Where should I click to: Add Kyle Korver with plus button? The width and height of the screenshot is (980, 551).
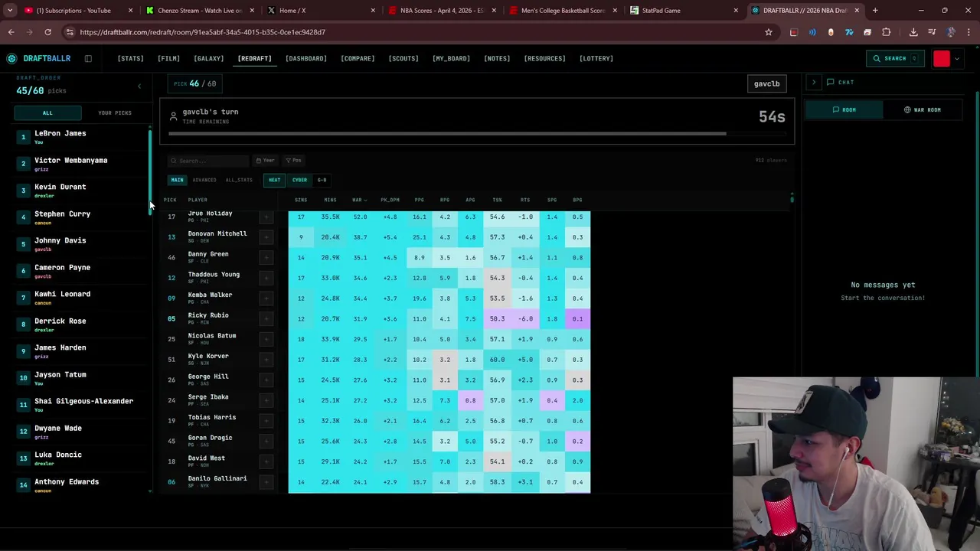tap(266, 360)
